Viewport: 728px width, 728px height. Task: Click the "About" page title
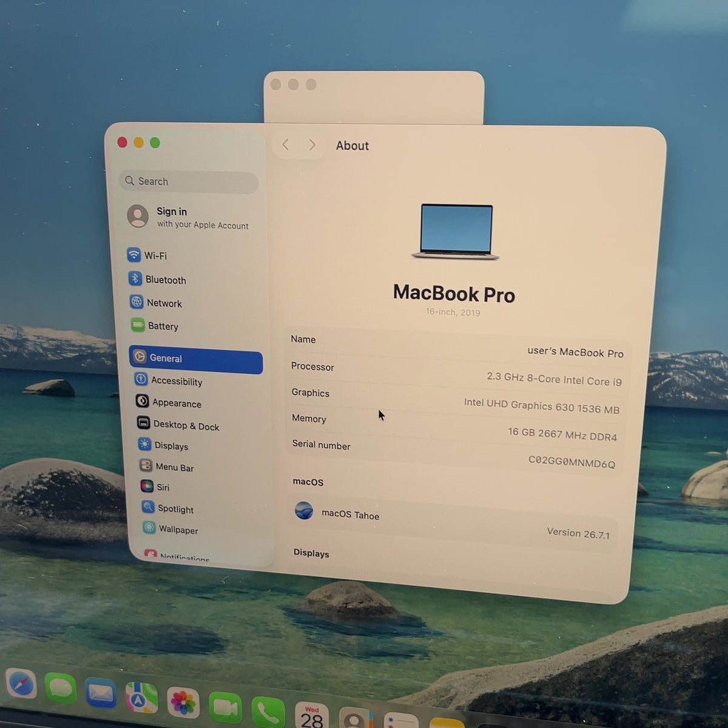pyautogui.click(x=352, y=146)
